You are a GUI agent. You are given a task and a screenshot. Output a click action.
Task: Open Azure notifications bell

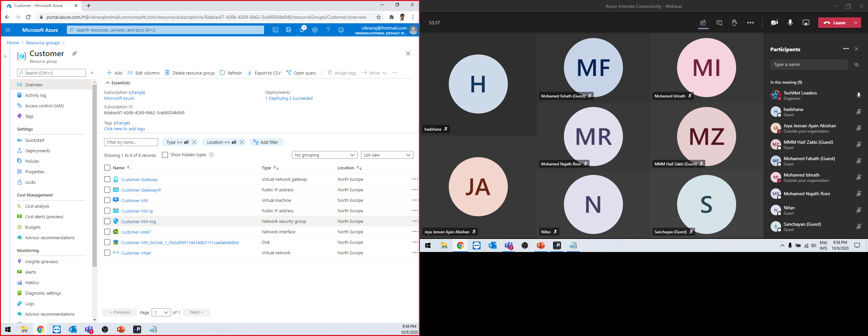[302, 30]
